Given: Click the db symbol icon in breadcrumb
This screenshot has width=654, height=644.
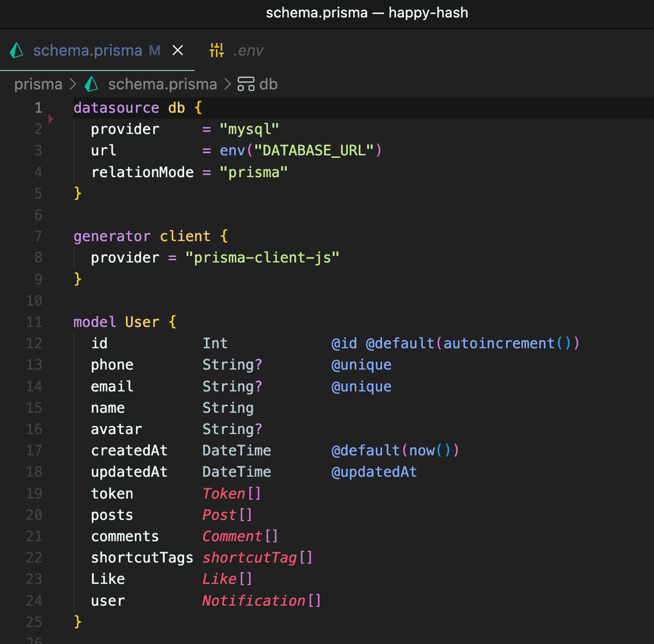Looking at the screenshot, I should pos(246,84).
